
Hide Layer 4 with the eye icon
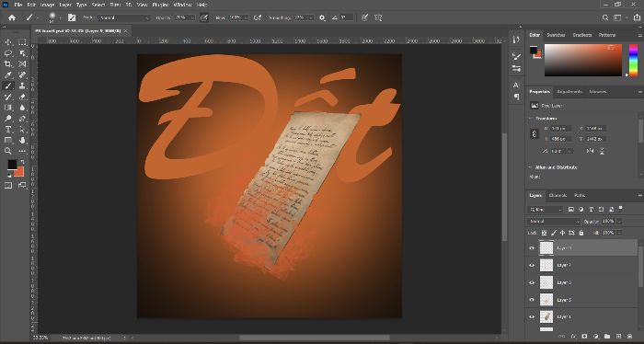pos(532,317)
